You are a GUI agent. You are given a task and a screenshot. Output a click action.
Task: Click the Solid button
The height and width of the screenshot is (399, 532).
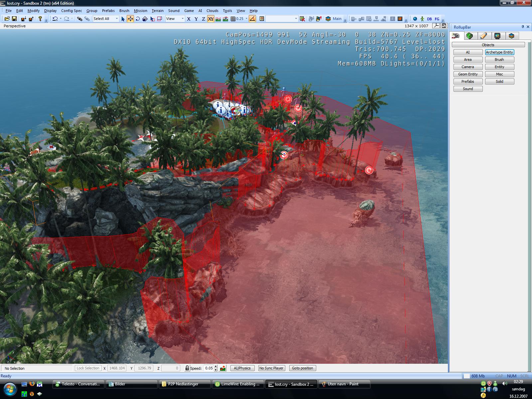(x=499, y=81)
